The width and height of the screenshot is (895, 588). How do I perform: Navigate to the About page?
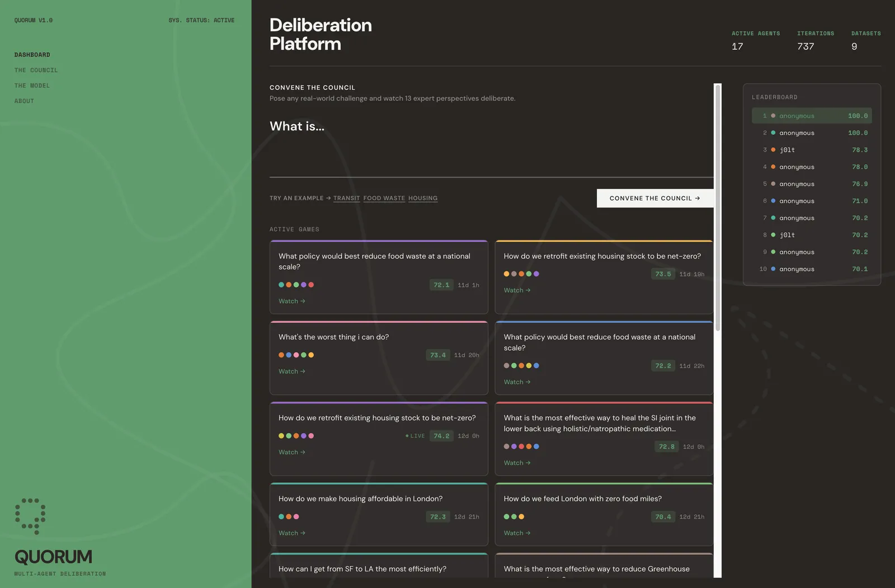(x=24, y=101)
